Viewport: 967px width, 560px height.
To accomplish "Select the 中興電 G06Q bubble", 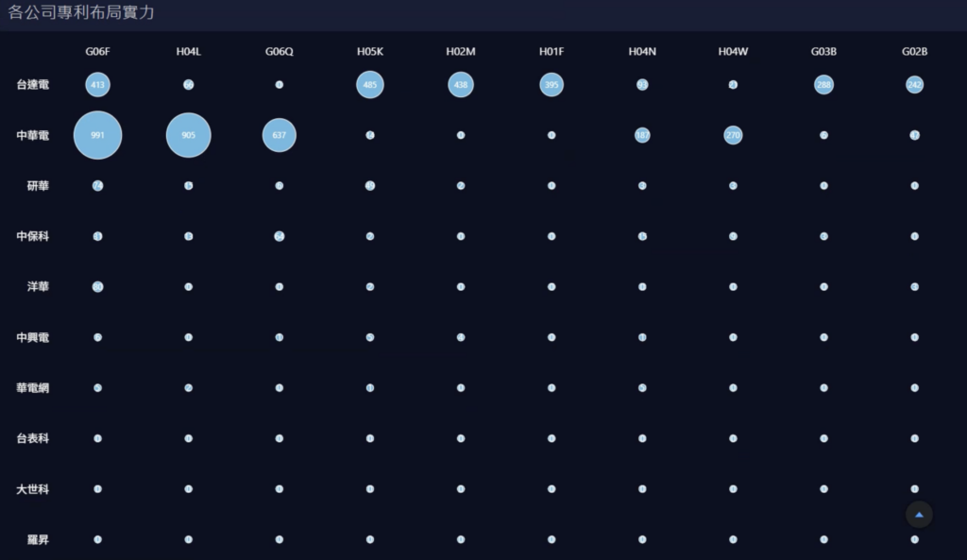I will (x=280, y=337).
